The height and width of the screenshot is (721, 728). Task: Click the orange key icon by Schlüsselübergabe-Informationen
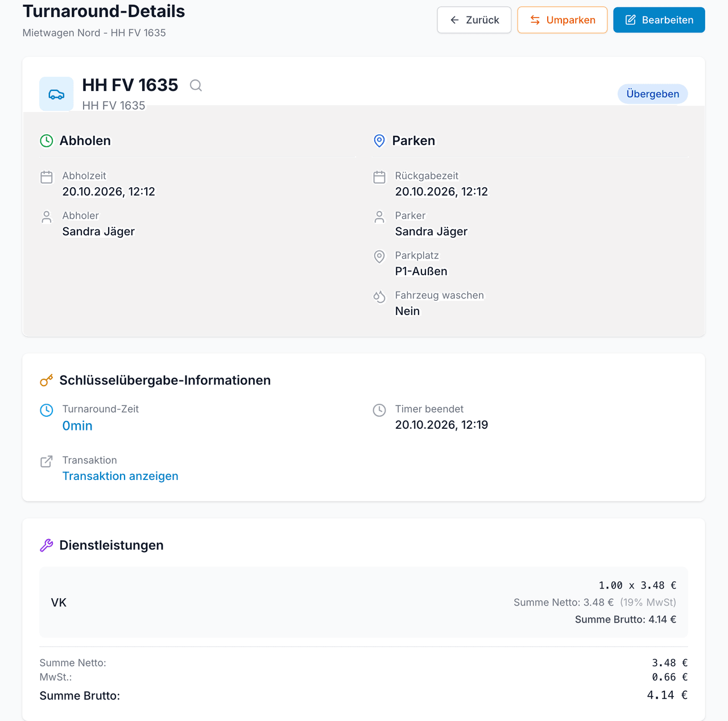47,380
